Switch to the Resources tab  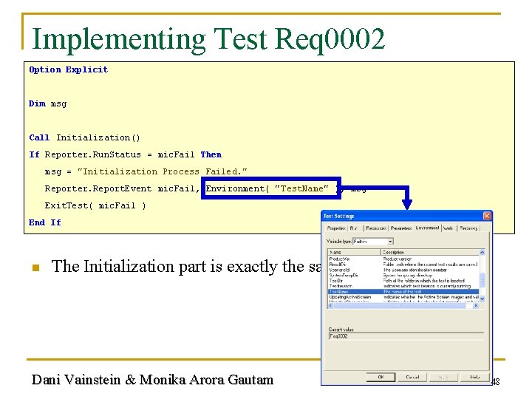pos(376,228)
